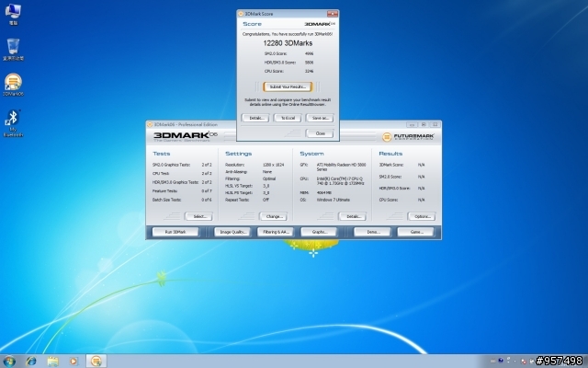
Task: Open the Recycle Bin desktop icon
Action: click(13, 50)
